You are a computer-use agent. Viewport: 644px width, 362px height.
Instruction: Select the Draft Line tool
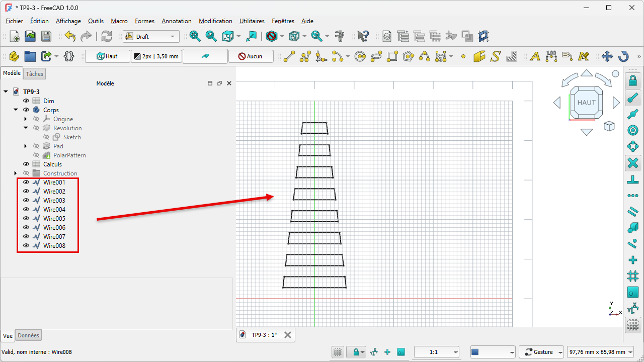[289, 56]
